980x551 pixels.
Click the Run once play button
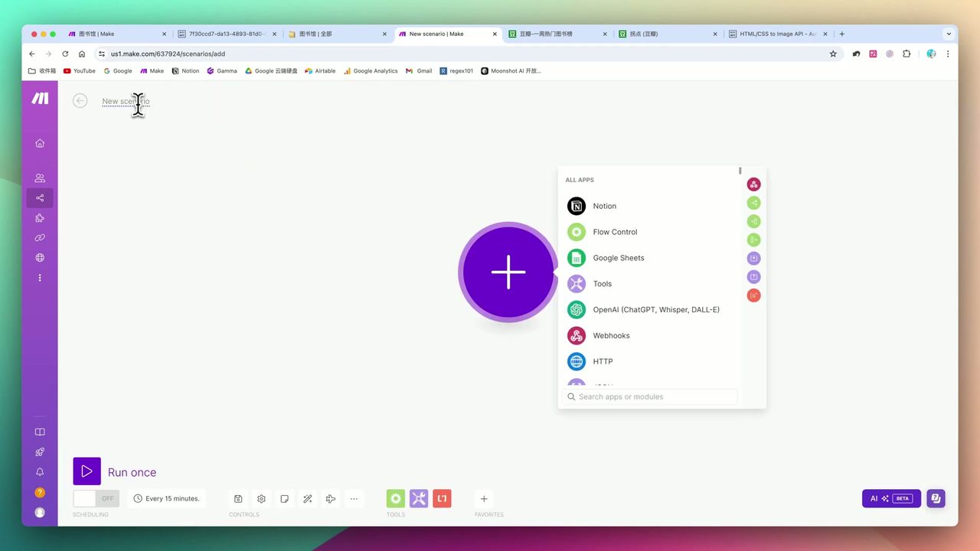pos(87,471)
